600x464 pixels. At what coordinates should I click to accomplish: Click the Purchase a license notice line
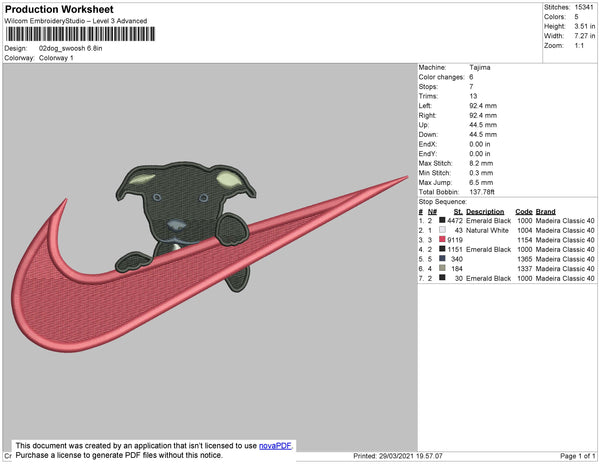coord(119,455)
